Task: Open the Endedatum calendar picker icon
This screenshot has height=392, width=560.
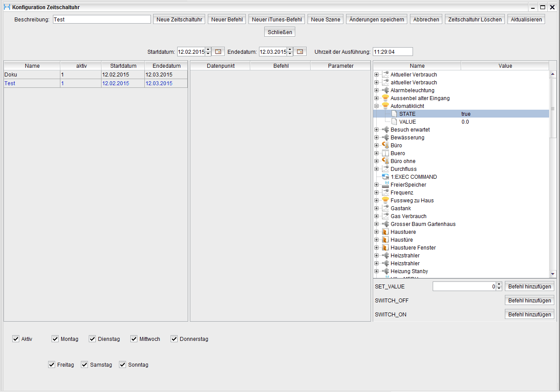Action: tap(300, 52)
